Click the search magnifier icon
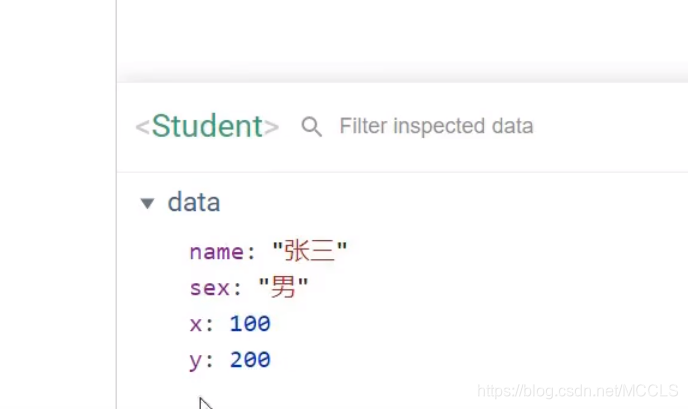This screenshot has width=688, height=409. [312, 127]
